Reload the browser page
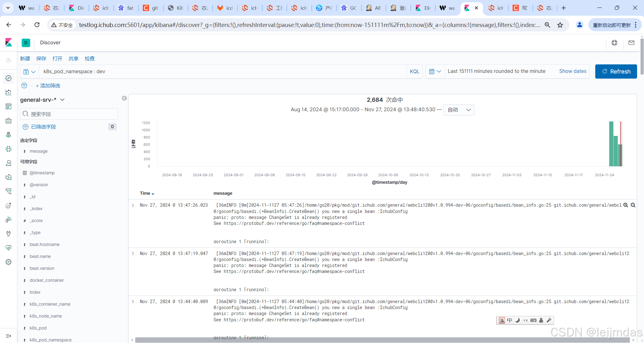 pyautogui.click(x=37, y=25)
